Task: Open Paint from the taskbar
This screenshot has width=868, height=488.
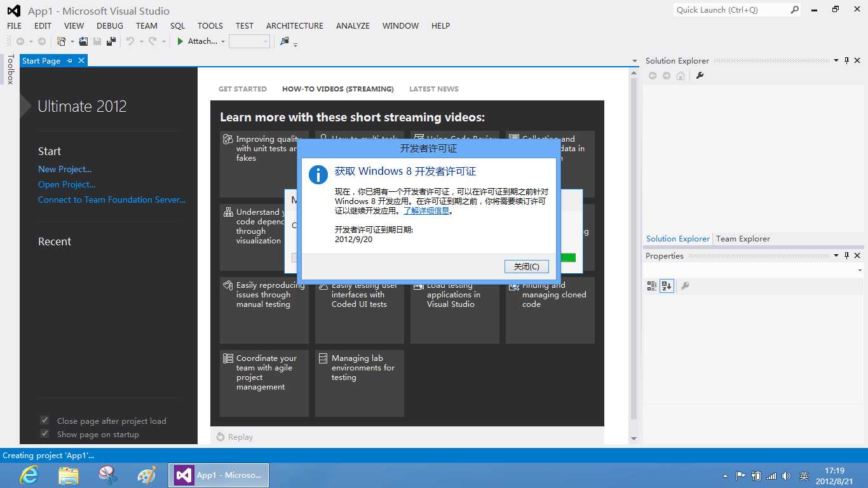Action: (147, 475)
